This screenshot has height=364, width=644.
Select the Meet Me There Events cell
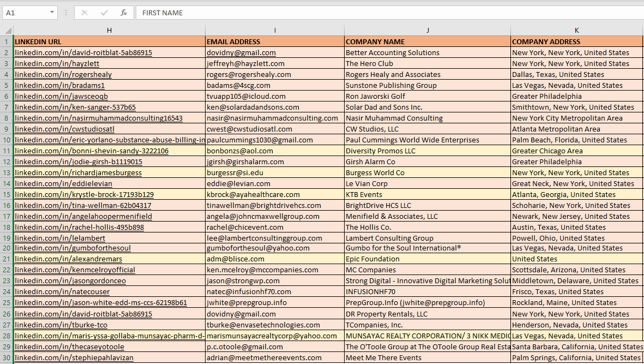(428, 358)
